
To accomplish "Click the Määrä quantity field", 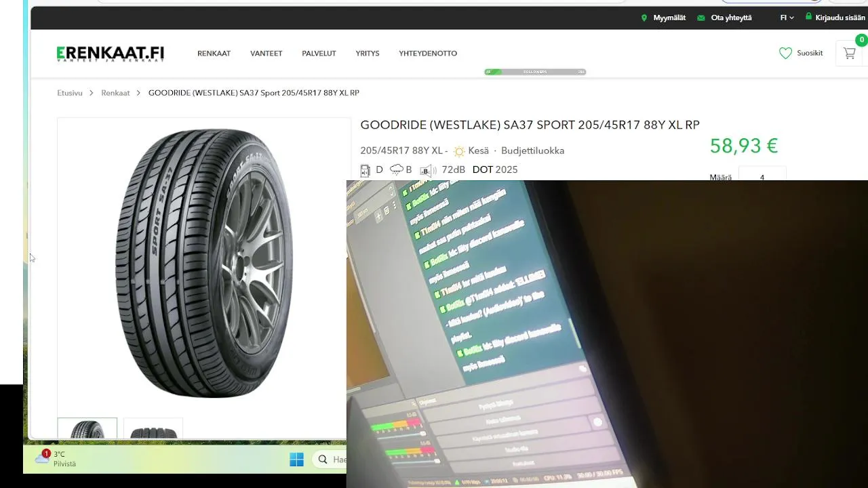I will [762, 174].
